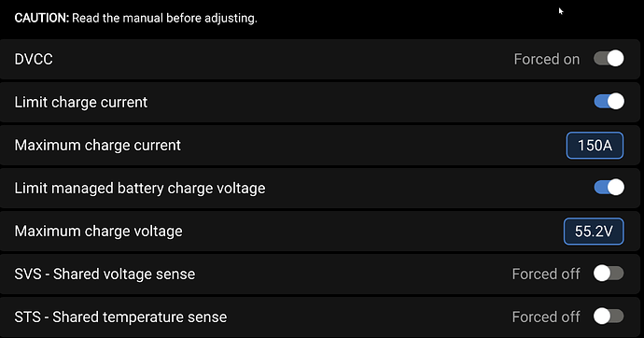Click Forced off text beside SVS

click(546, 274)
